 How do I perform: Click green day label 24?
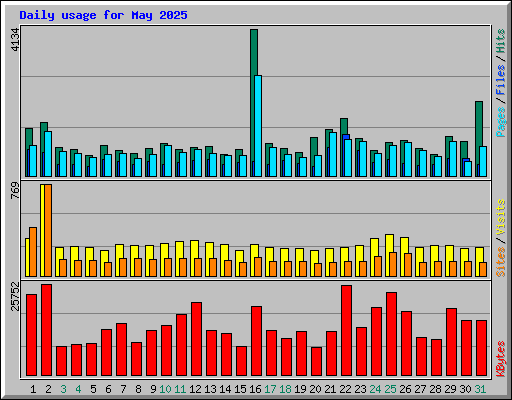[375, 389]
